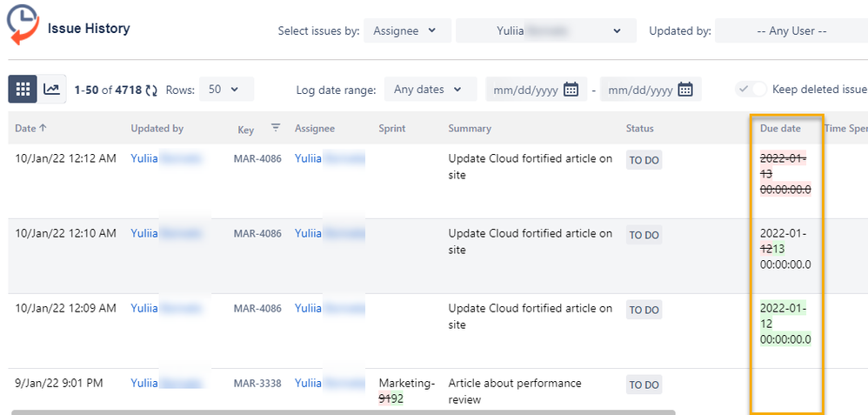Open issue MAR-3338 link
The width and height of the screenshot is (868, 415).
pos(257,384)
